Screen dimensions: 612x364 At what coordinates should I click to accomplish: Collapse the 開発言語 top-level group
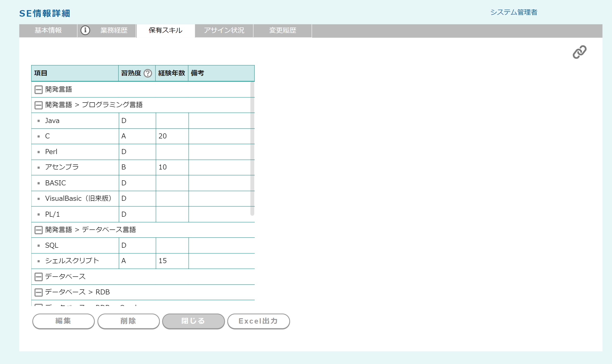click(39, 90)
